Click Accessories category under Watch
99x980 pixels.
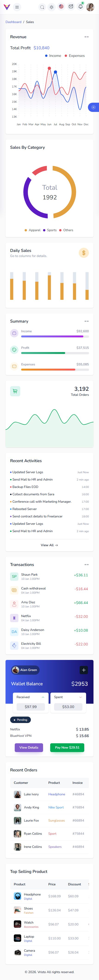pyautogui.click(x=31, y=927)
